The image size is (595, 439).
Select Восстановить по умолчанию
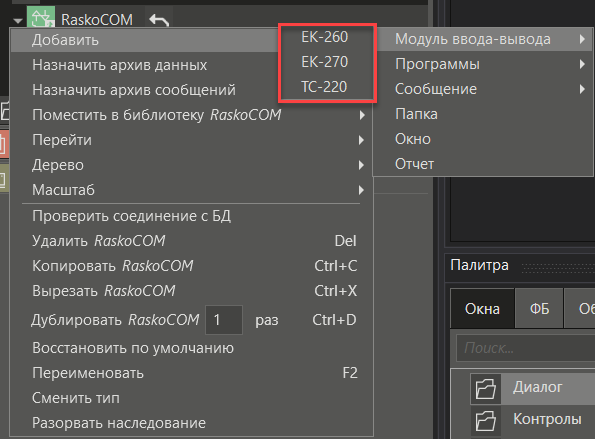pos(191,348)
